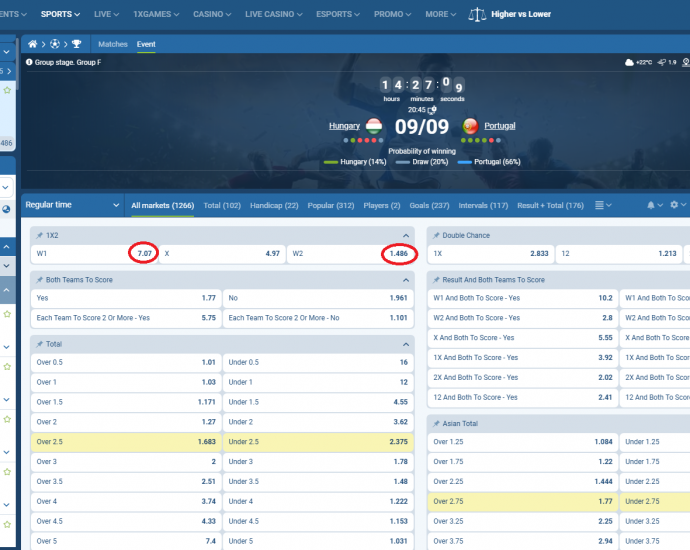Select the All markets (1266) tab

click(x=162, y=205)
